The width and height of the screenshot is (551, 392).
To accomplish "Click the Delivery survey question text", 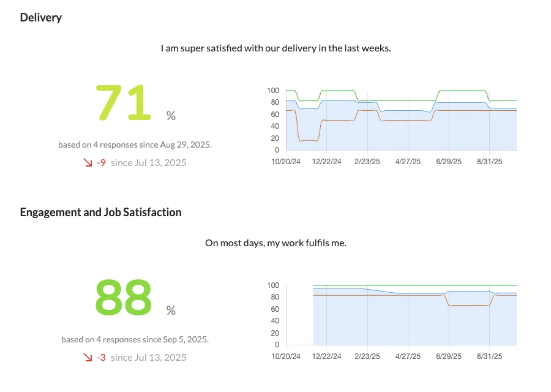I will (x=275, y=48).
